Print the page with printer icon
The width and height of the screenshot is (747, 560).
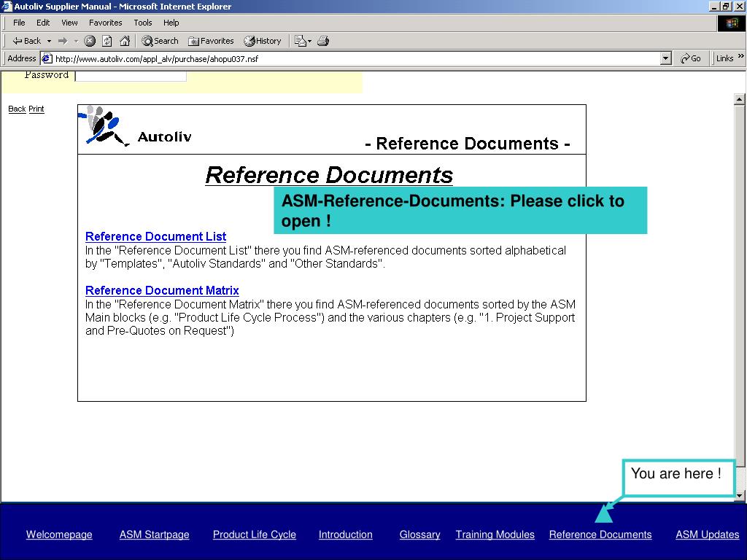pos(323,41)
